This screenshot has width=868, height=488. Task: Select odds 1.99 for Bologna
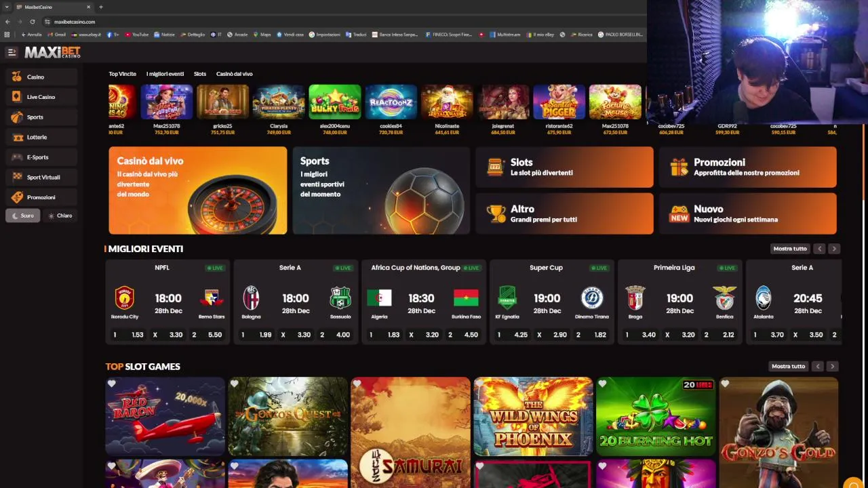pos(257,335)
